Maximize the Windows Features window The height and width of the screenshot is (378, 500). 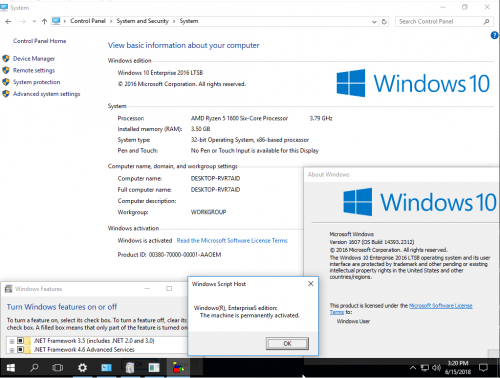point(169,289)
